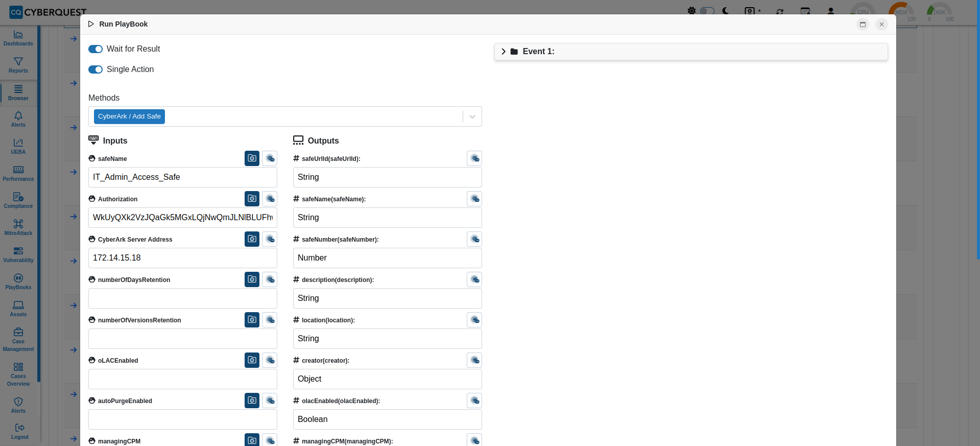The width and height of the screenshot is (980, 446).
Task: Click the switch-icon button for safeNumber output
Action: 474,239
